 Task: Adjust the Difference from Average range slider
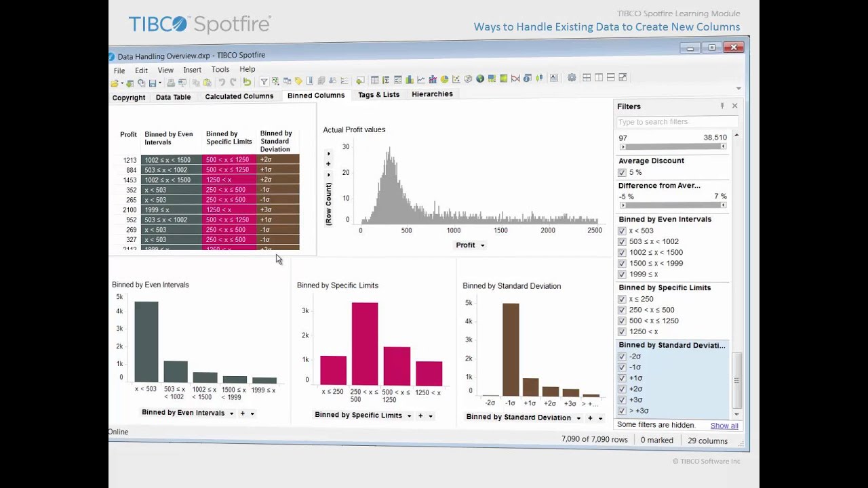(673, 205)
